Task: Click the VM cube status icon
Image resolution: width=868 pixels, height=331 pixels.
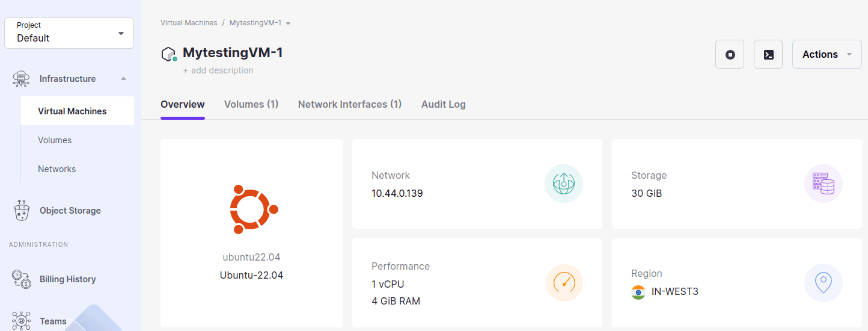Action: coord(169,54)
